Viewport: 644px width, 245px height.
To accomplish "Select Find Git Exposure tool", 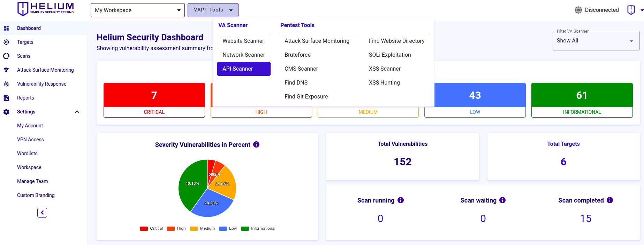I will [x=306, y=96].
